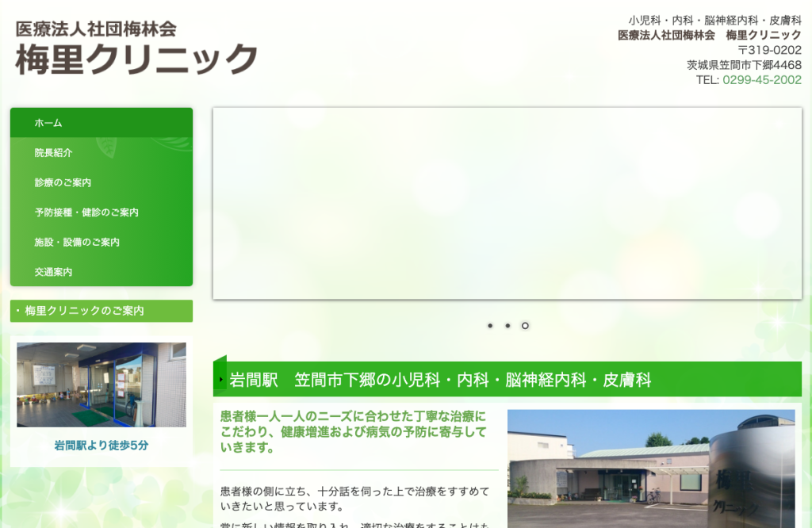This screenshot has width=812, height=528.
Task: Click the green paragraph starting 患者様一人一人のニーズ
Action: point(353,432)
